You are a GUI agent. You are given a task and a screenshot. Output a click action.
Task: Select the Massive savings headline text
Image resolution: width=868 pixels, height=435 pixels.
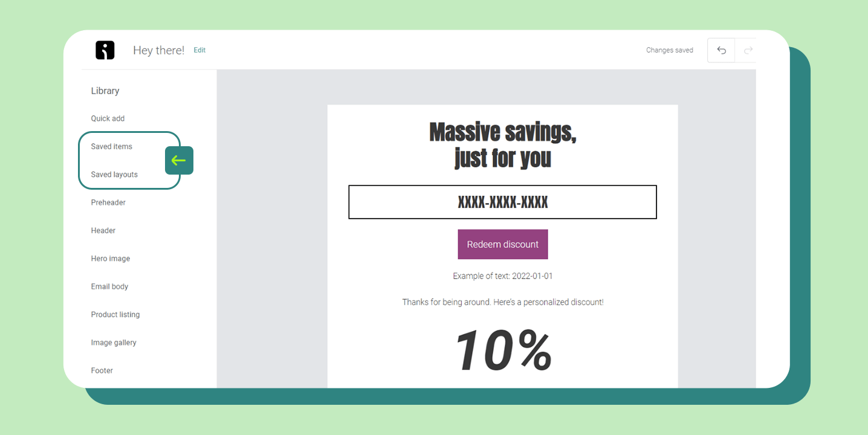tap(503, 145)
